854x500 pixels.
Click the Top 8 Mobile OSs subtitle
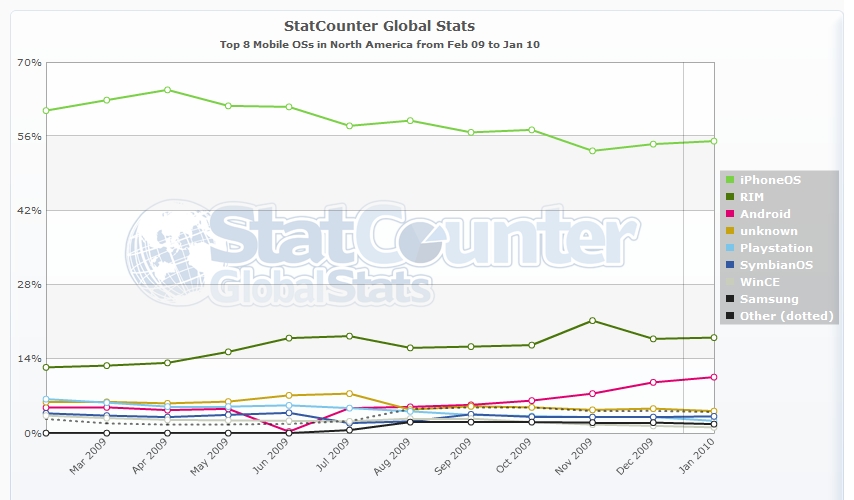click(x=380, y=45)
